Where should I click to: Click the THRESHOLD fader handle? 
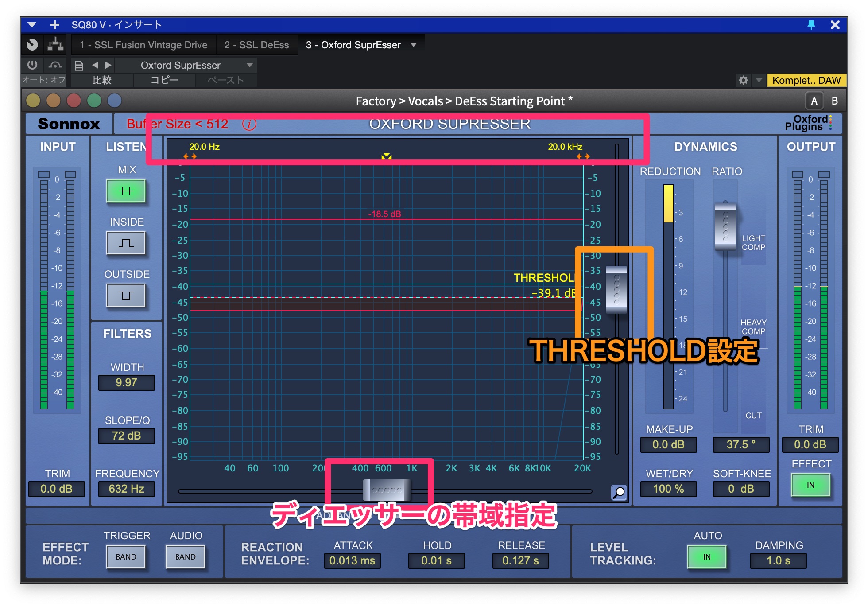point(616,290)
